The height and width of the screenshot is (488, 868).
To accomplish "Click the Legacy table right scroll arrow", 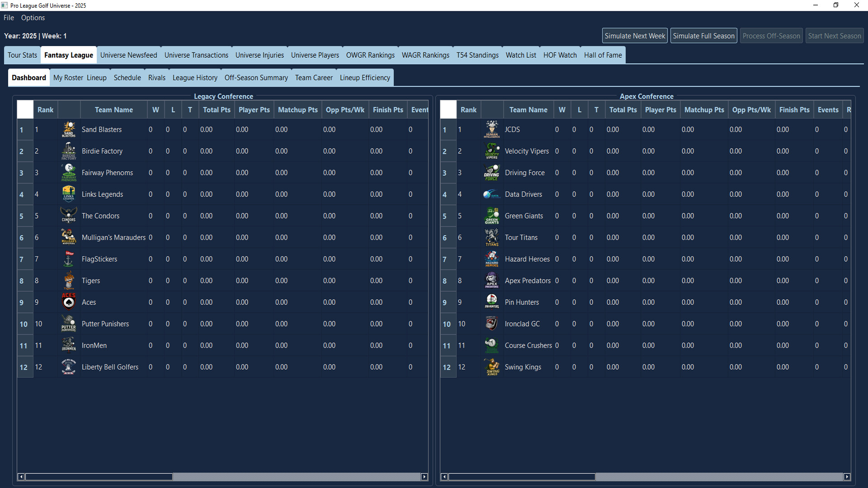I will pos(424,477).
